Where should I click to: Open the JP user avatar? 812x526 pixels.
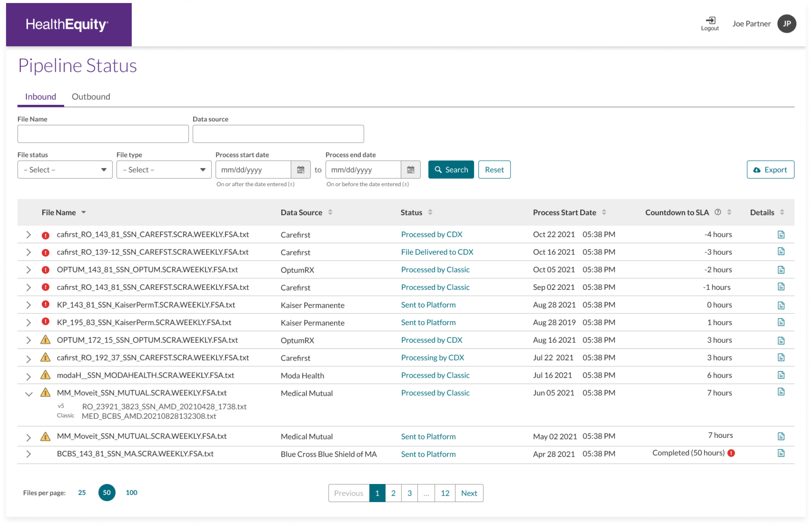coord(787,24)
